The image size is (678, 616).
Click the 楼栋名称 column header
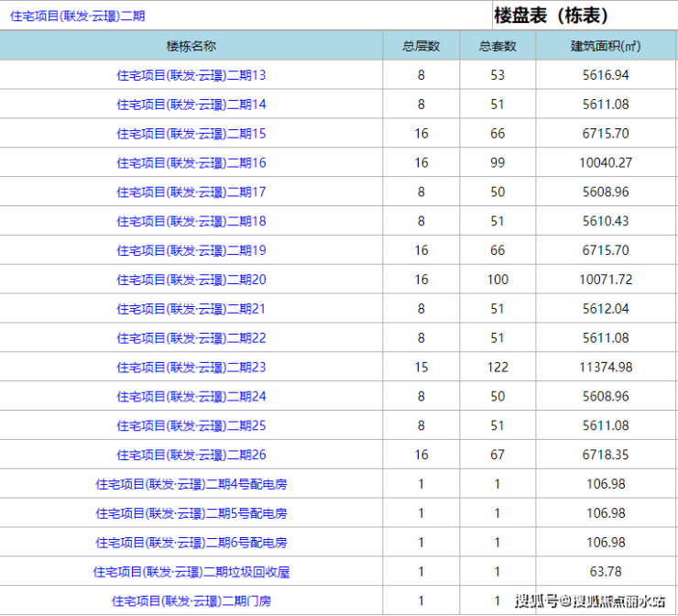(x=191, y=46)
